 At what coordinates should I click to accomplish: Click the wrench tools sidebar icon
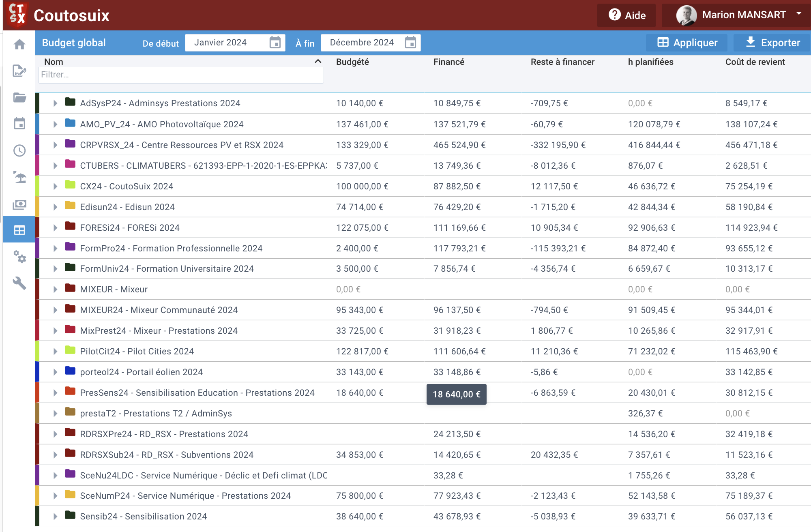coord(19,283)
